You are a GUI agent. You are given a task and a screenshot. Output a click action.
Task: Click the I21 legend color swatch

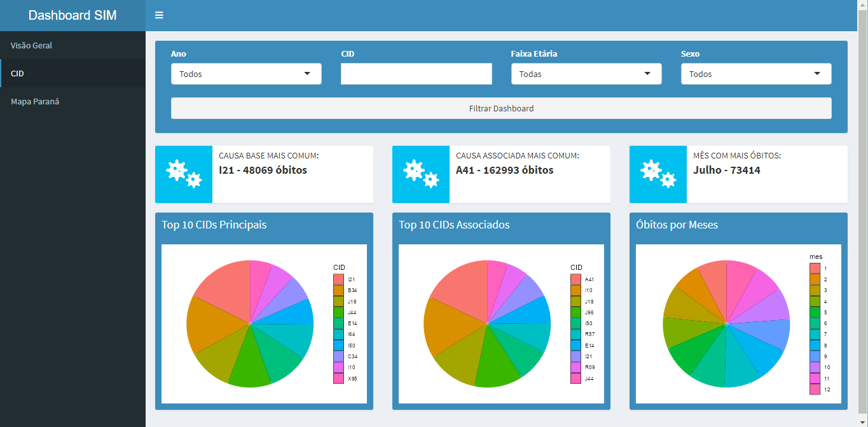(338, 279)
